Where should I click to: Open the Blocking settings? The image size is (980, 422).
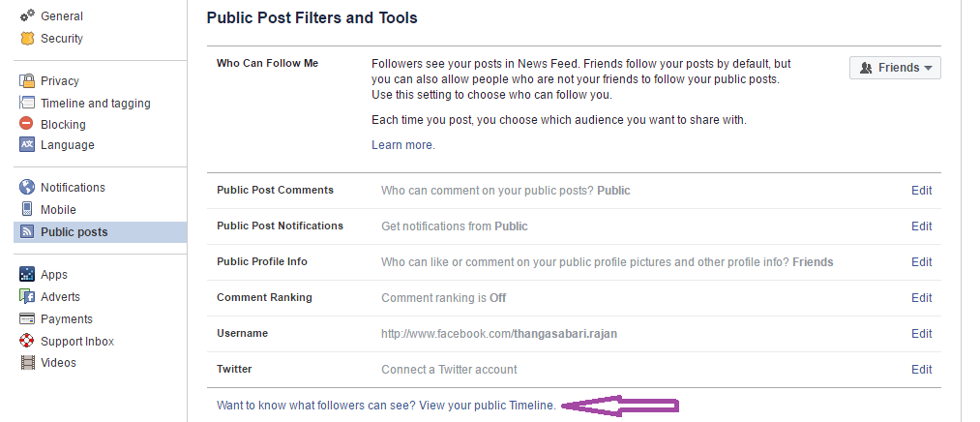pos(63,125)
